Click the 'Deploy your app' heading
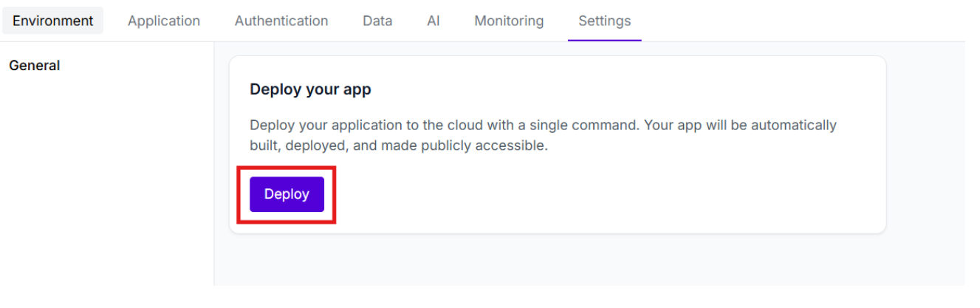The height and width of the screenshot is (308, 980). [310, 89]
